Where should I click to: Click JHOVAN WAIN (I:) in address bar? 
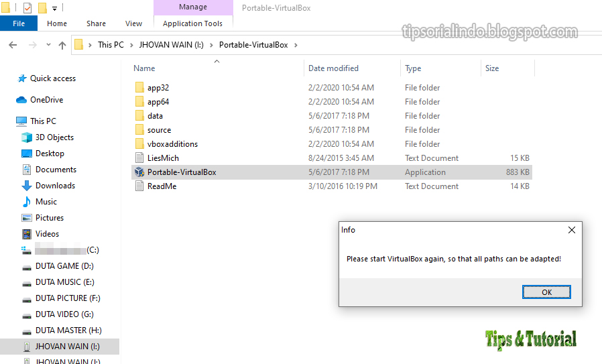pyautogui.click(x=171, y=45)
